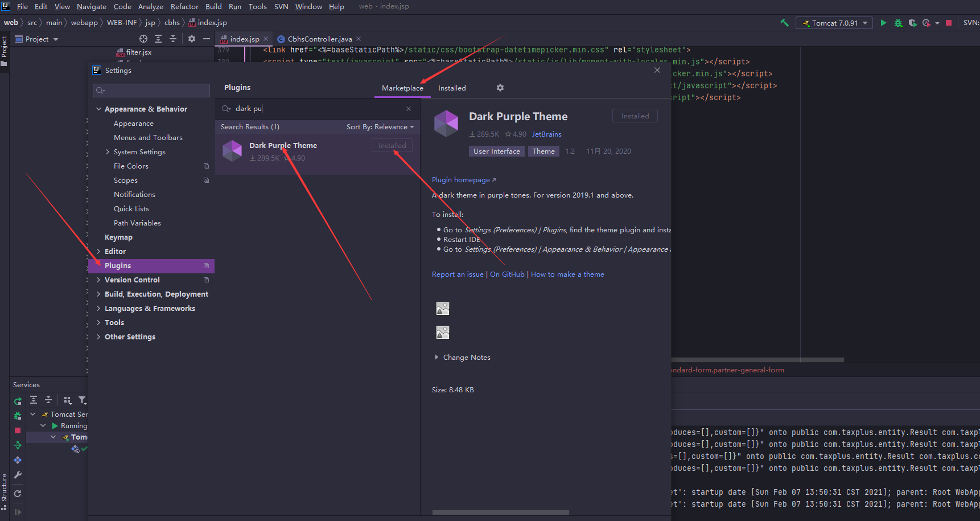
Task: Focus the Settings search box
Action: pos(151,91)
